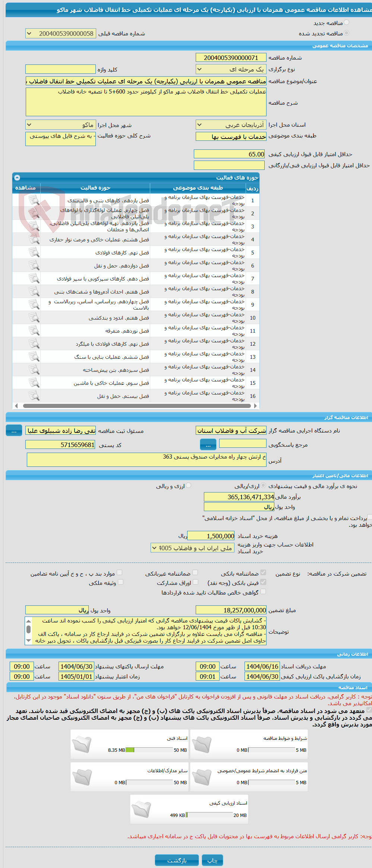Screen dimensions: 372x868
Task: Click magnifier icon in row 11
Action: pyautogui.click(x=34, y=331)
